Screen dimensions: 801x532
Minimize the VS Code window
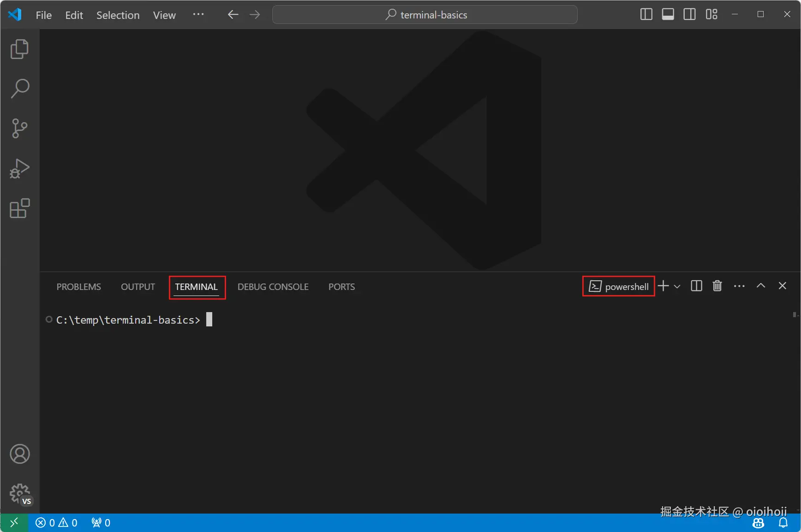(x=735, y=14)
